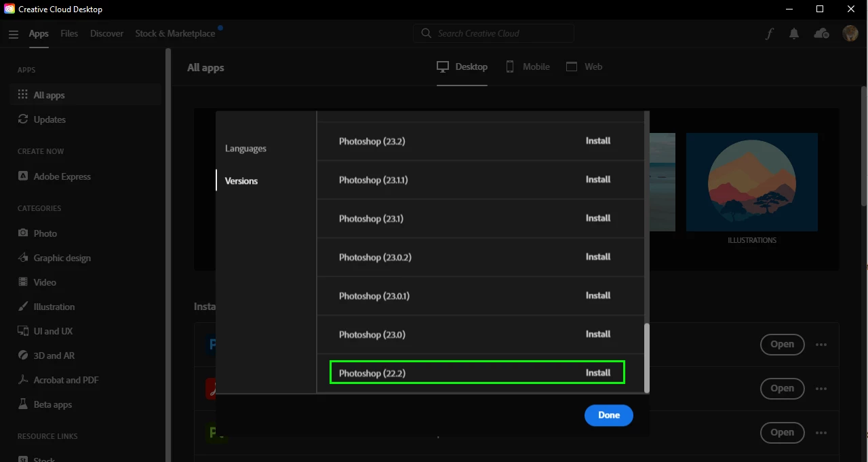Open the hamburger menu icon
Viewport: 868px width, 462px height.
14,34
